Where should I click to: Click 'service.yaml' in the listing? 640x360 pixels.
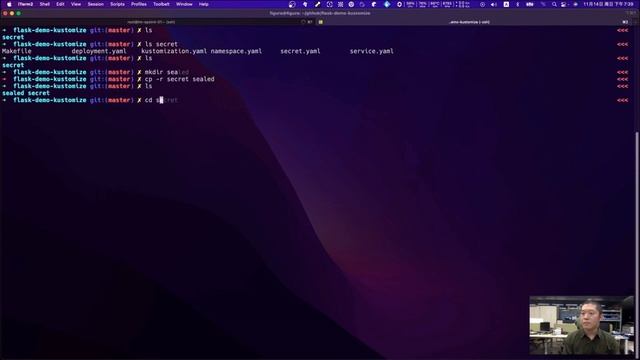click(x=372, y=51)
